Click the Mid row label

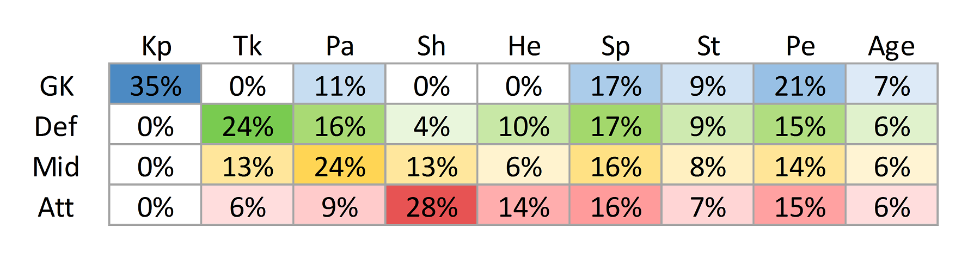(56, 167)
